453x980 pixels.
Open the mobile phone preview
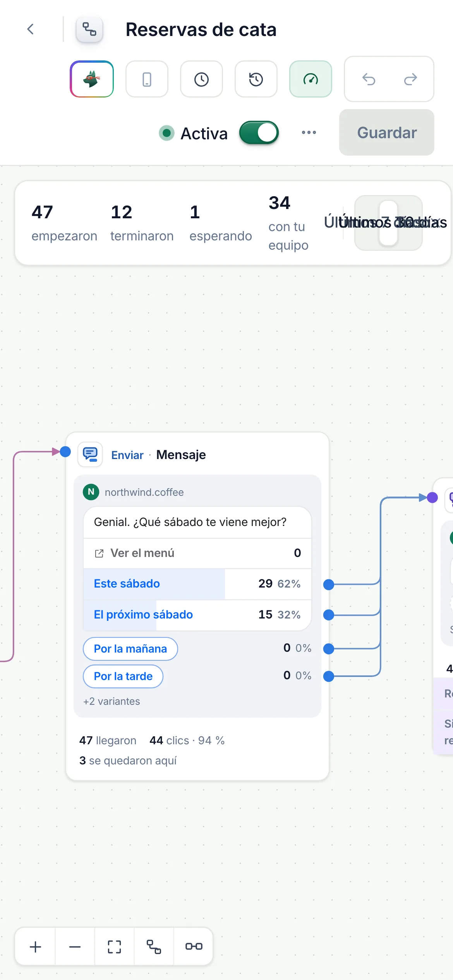[147, 79]
